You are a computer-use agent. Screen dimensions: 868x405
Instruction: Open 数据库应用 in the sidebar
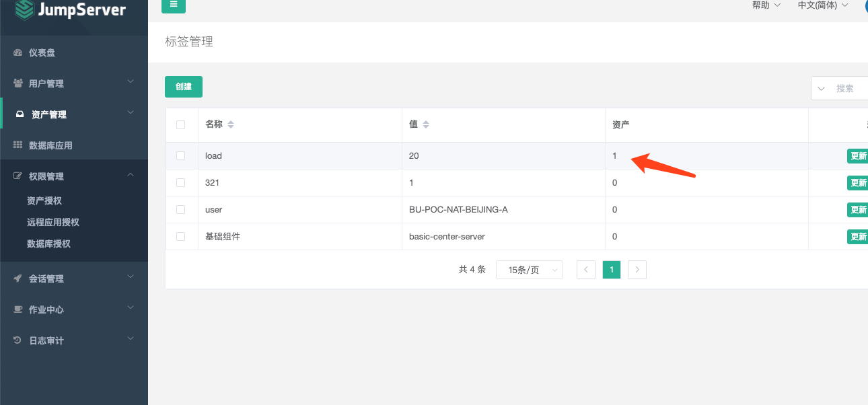[x=50, y=145]
